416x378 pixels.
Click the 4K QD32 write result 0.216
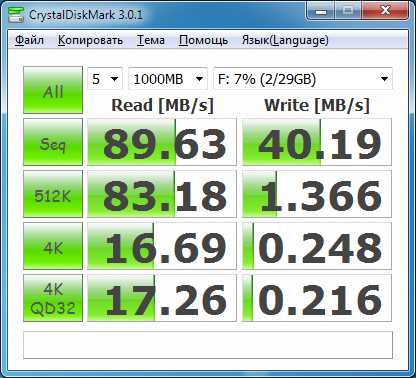point(317,298)
